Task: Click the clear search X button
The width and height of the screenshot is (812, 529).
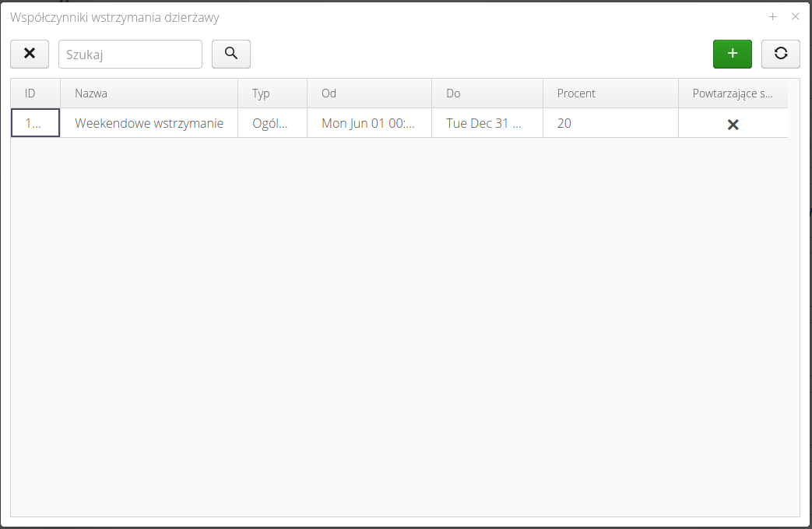Action: point(30,54)
